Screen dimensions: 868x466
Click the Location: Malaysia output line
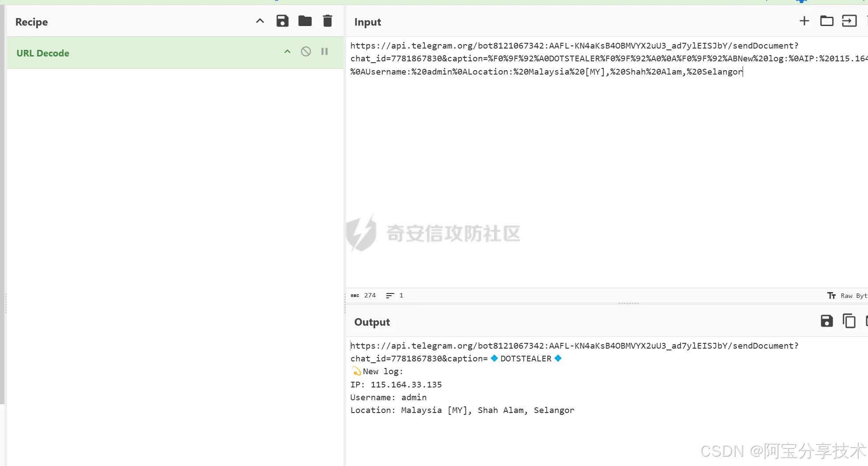pos(462,410)
